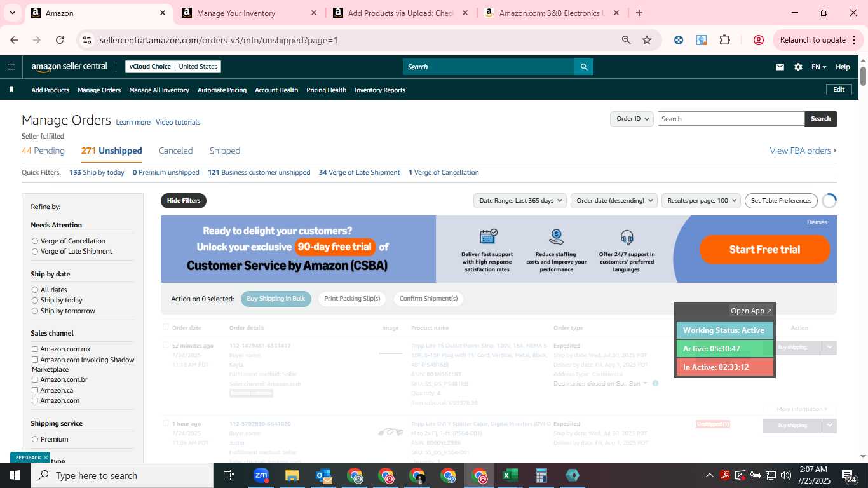The image size is (868, 488).
Task: Click the page vertical scrollbar thumb
Action: 863,75
